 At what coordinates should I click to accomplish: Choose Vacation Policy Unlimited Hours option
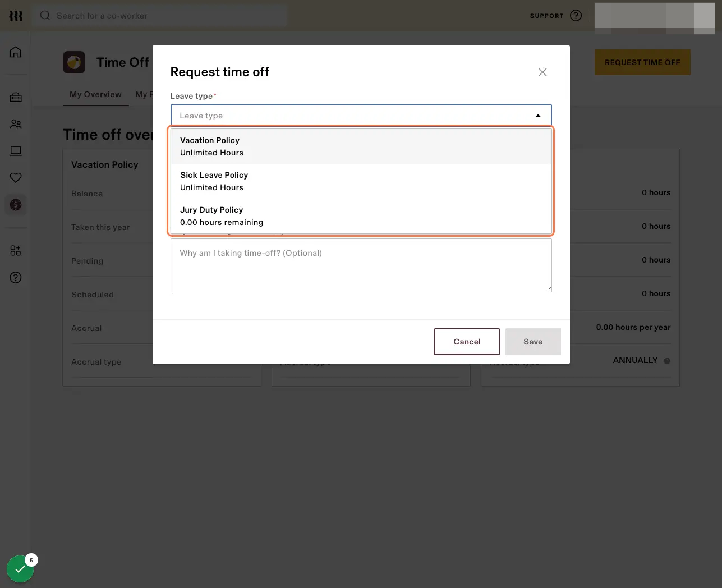tap(361, 146)
